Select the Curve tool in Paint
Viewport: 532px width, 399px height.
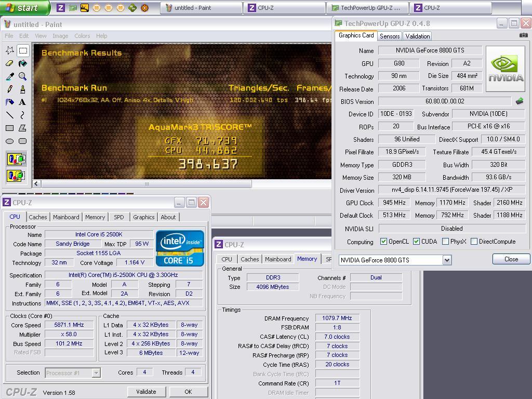tap(23, 115)
